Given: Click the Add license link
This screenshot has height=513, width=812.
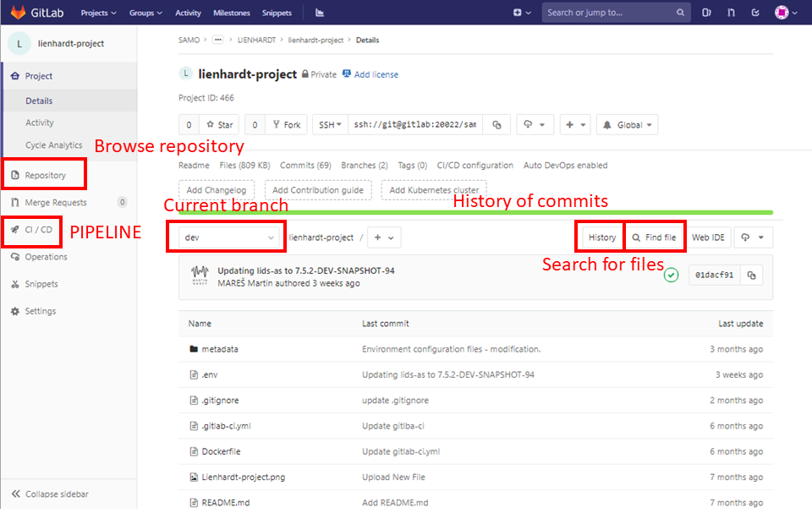Looking at the screenshot, I should 376,74.
